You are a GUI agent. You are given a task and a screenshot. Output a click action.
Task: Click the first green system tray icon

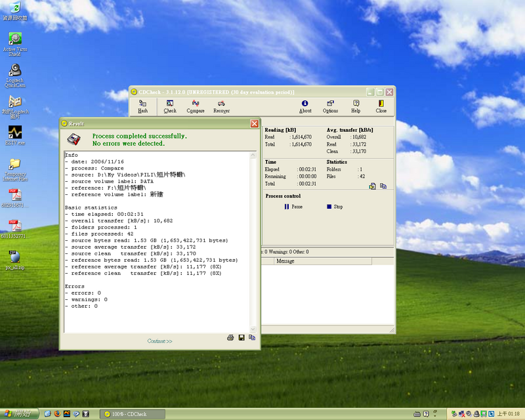coord(454,414)
